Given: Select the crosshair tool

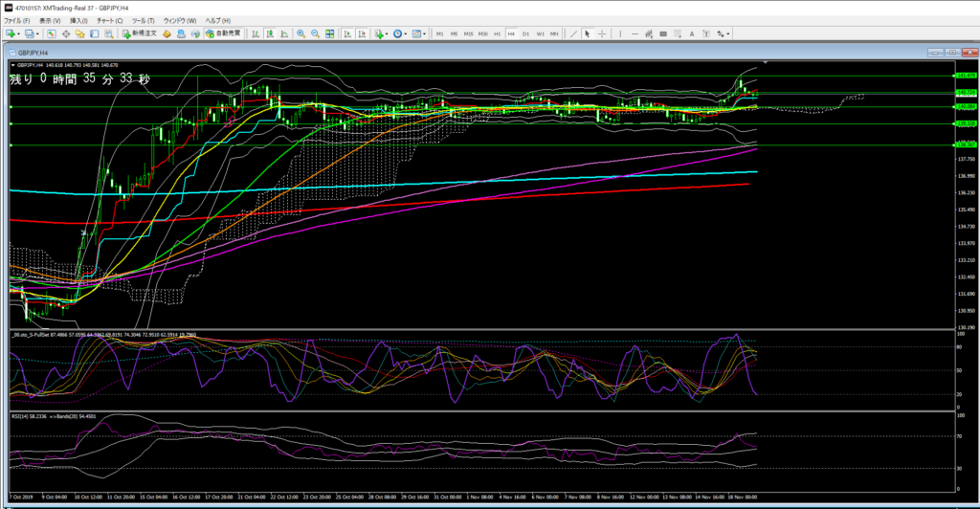Looking at the screenshot, I should [602, 33].
